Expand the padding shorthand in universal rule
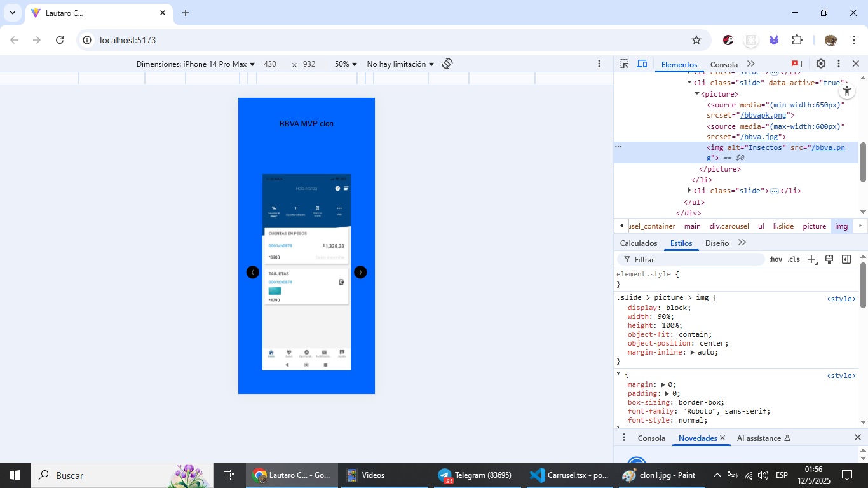 click(x=668, y=393)
